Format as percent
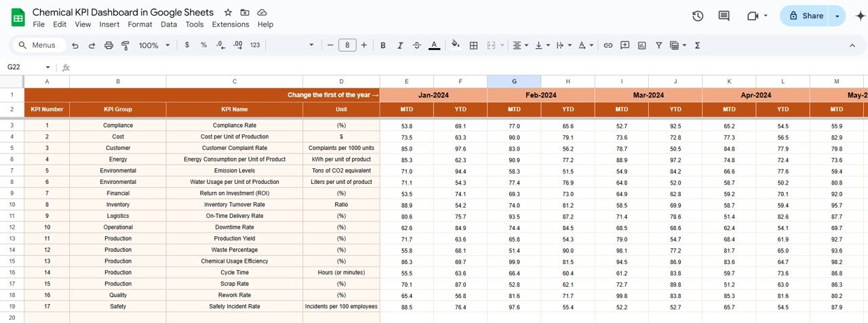 click(203, 45)
